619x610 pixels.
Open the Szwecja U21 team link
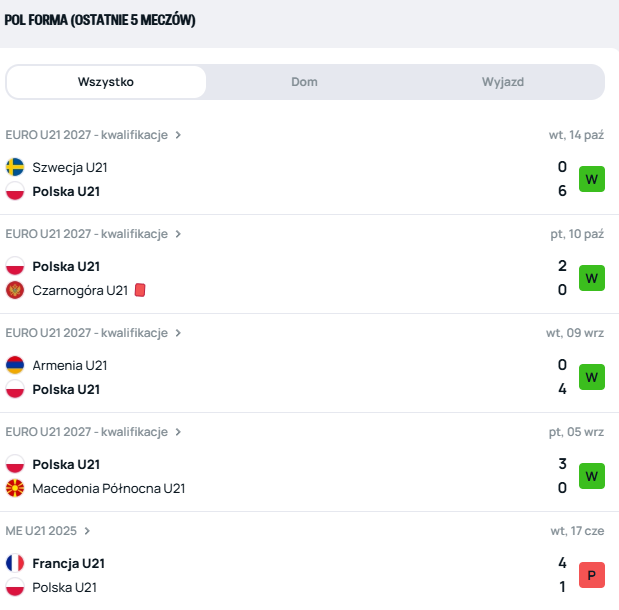[x=69, y=167]
